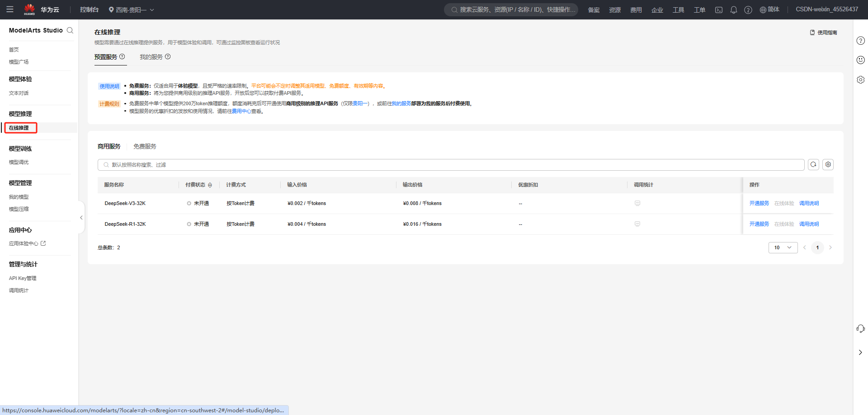Open the 备案 menu

pos(594,10)
